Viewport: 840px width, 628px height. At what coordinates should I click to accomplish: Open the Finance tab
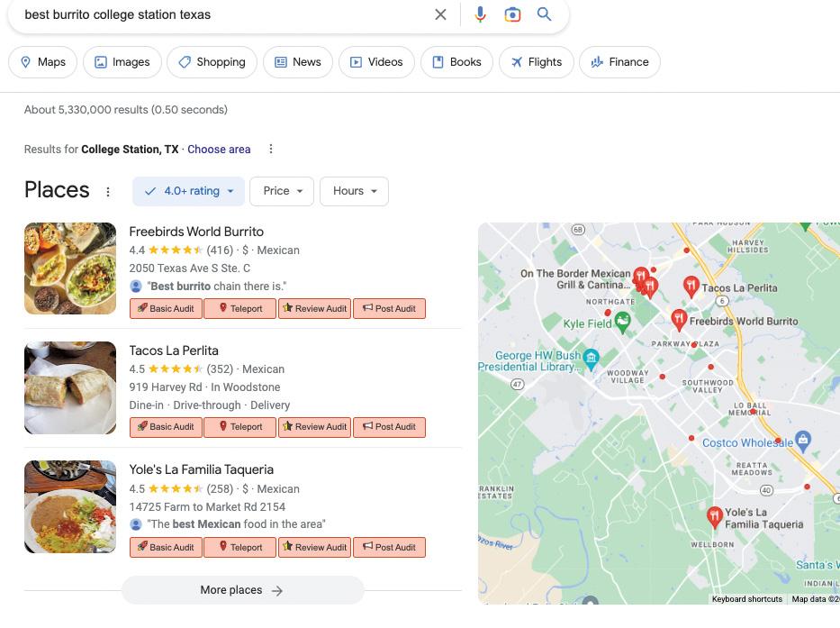point(619,62)
